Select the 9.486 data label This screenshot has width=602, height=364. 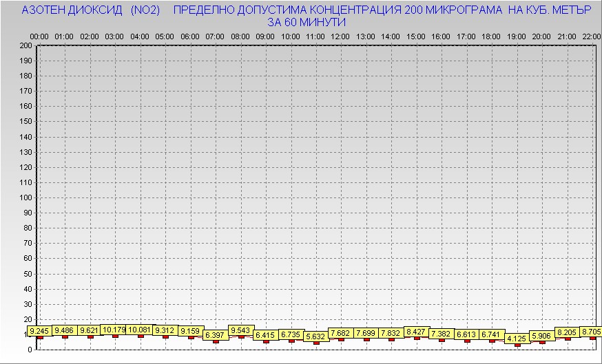(65, 330)
